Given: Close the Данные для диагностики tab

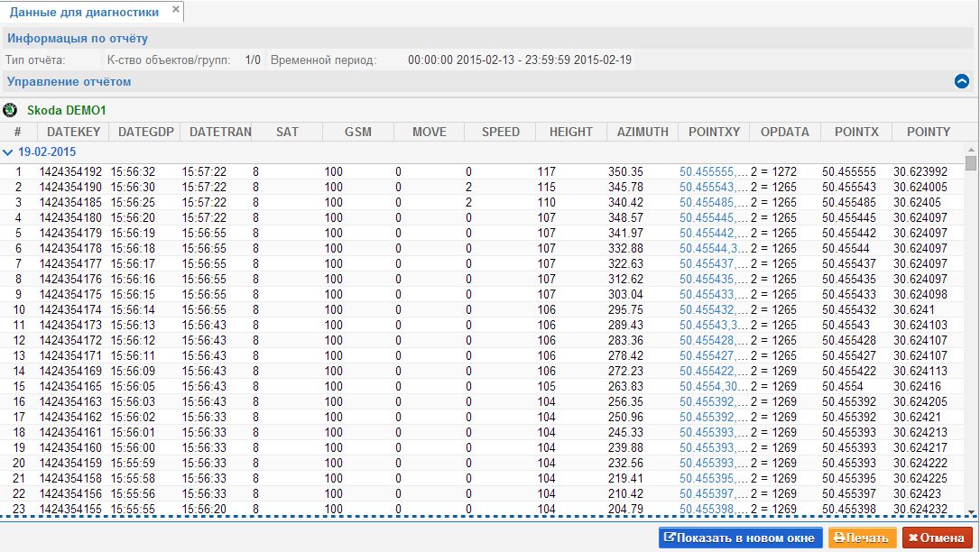Looking at the screenshot, I should 176,11.
